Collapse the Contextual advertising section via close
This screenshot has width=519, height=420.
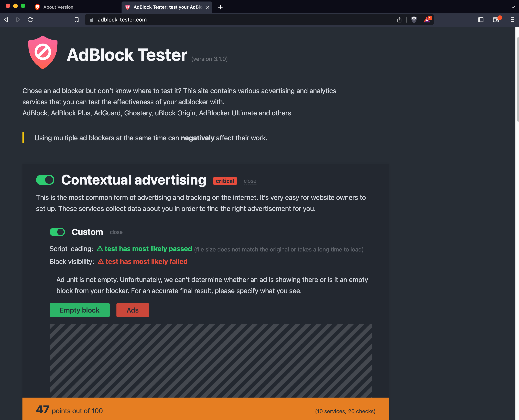(x=250, y=181)
